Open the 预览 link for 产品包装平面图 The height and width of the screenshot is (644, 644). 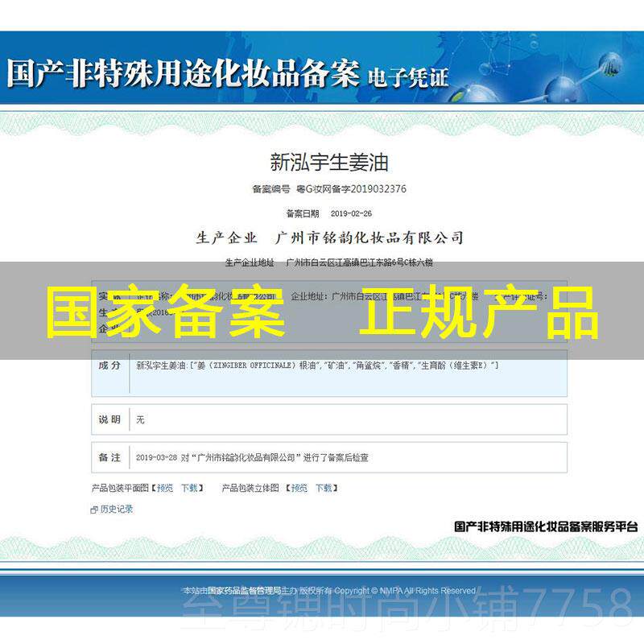point(165,488)
